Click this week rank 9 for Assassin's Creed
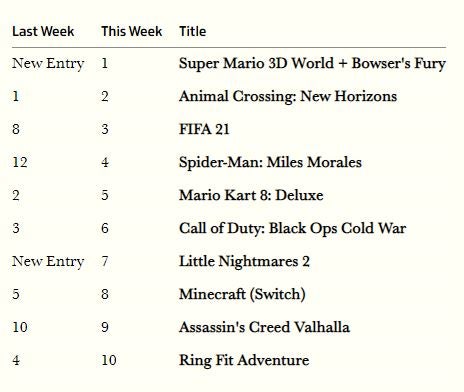 [105, 327]
